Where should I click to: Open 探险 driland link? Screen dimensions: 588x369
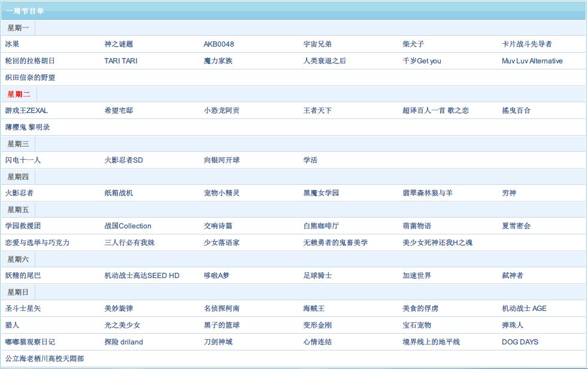point(123,341)
